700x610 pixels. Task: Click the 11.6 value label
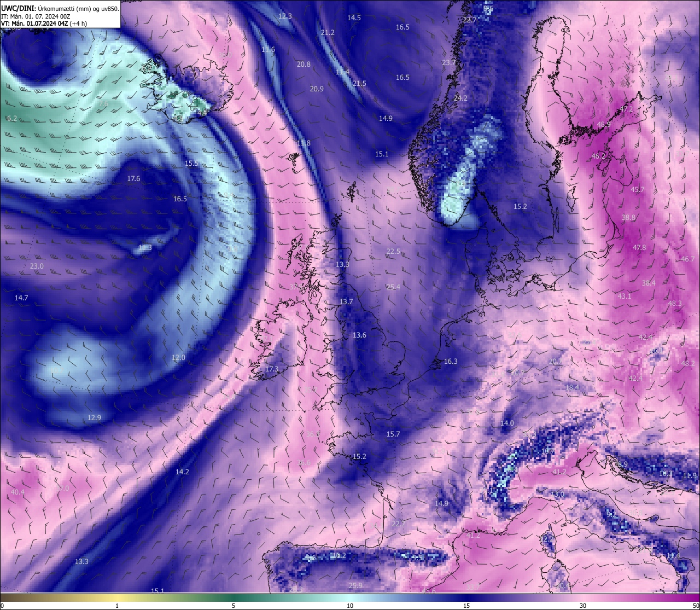click(268, 50)
